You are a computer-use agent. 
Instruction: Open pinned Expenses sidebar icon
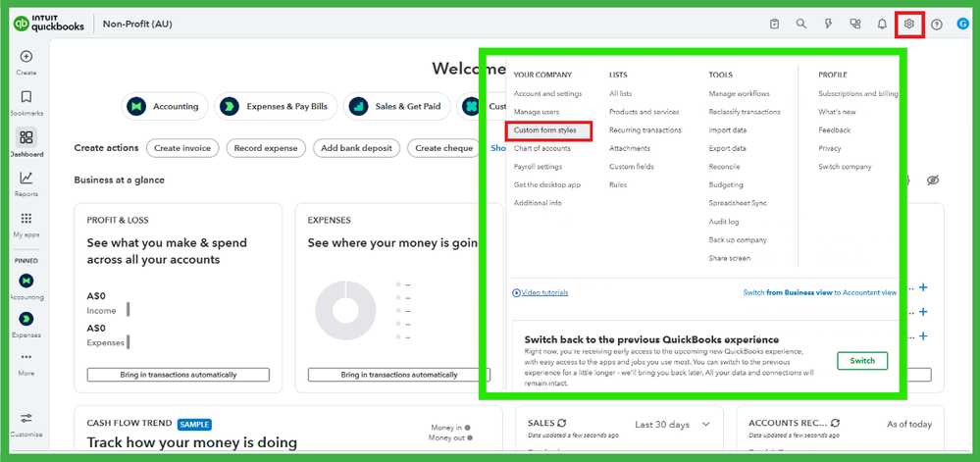click(x=26, y=319)
